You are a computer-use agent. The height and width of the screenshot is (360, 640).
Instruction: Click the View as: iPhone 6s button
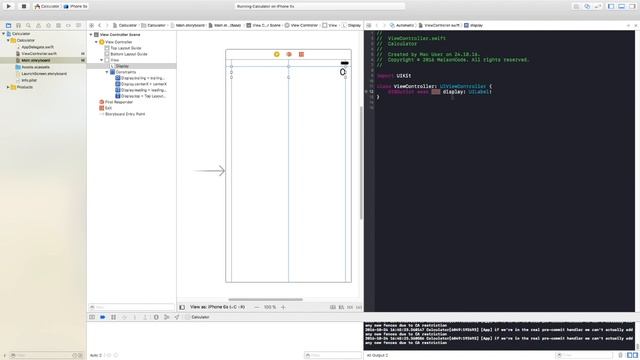click(218, 307)
